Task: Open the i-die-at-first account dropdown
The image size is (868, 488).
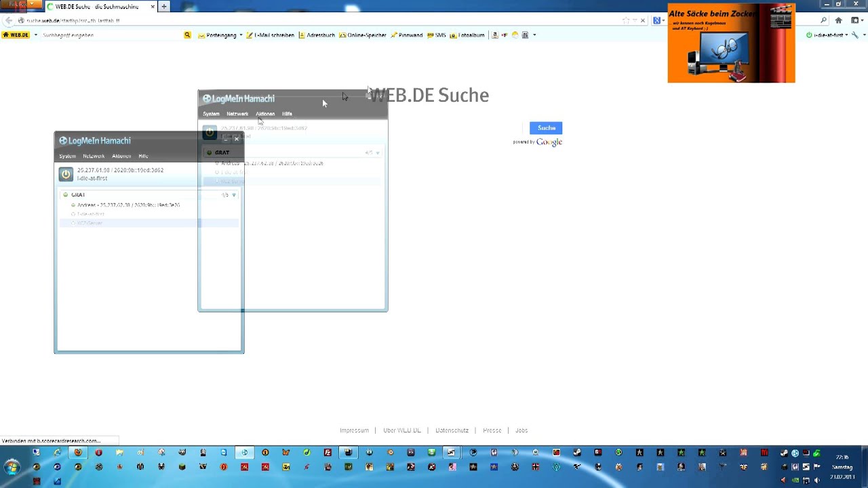Action: (827, 35)
